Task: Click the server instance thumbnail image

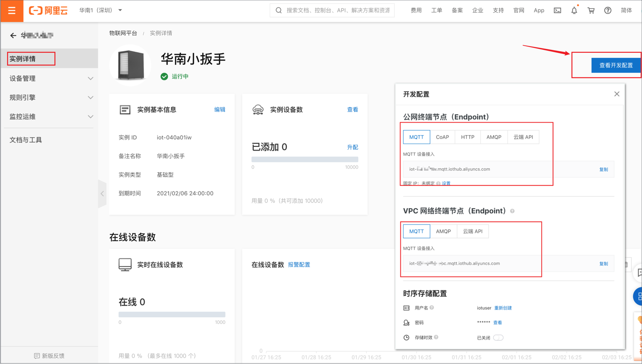Action: [131, 65]
